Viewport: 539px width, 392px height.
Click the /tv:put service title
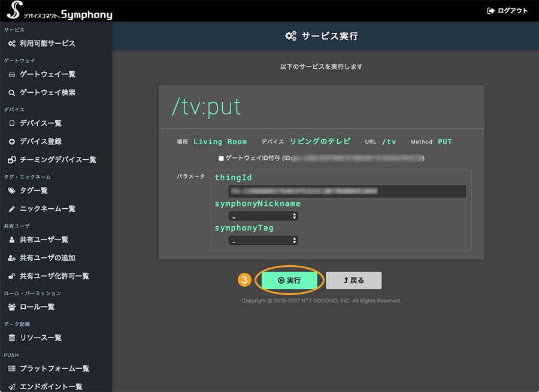pos(206,107)
